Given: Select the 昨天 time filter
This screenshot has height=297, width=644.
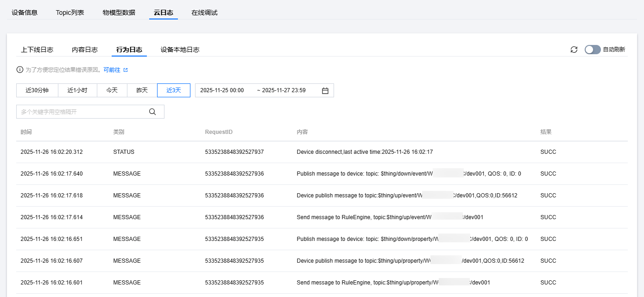Looking at the screenshot, I should 142,90.
